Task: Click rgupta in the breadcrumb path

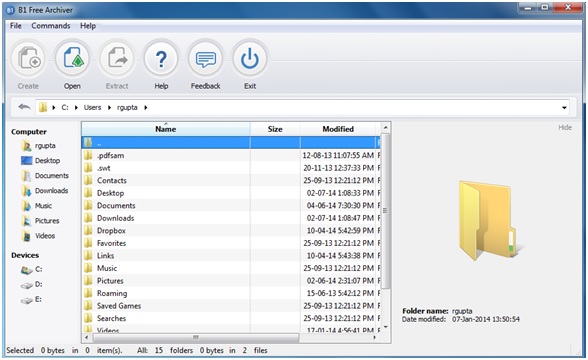Action: [127, 108]
